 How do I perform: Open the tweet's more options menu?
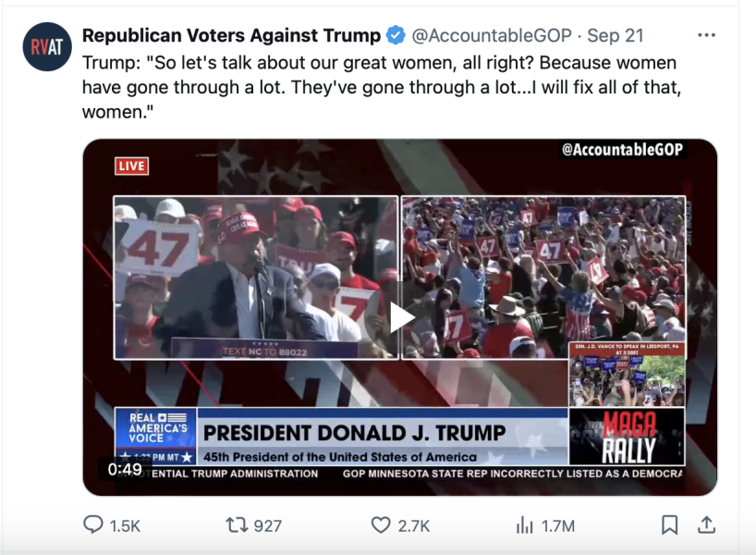click(x=707, y=33)
